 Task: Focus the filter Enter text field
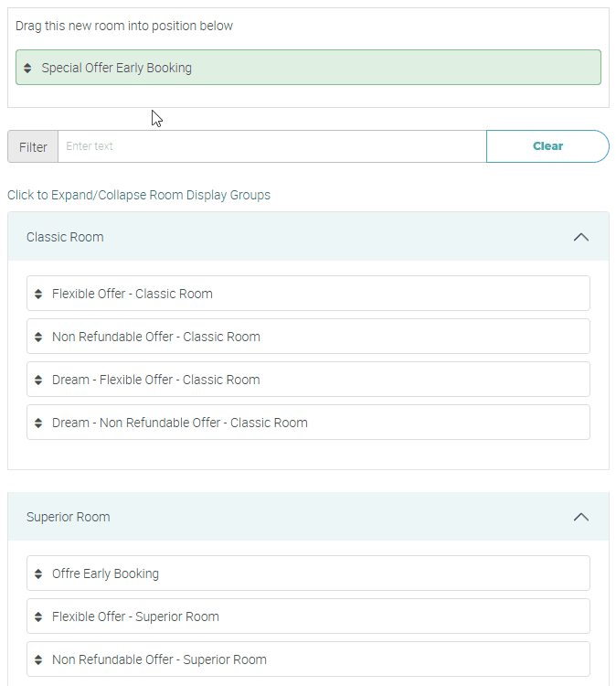coord(271,146)
